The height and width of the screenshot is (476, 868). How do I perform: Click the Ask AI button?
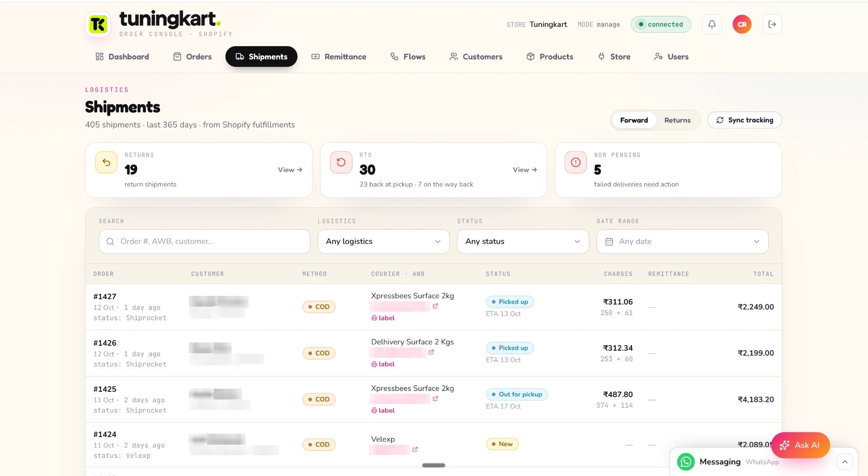click(x=800, y=445)
